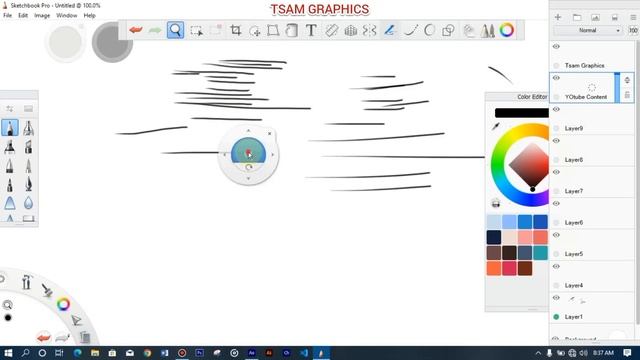This screenshot has width=640, height=360.
Task: Pick the teal swatch in Color Editor
Action: pyautogui.click(x=540, y=253)
